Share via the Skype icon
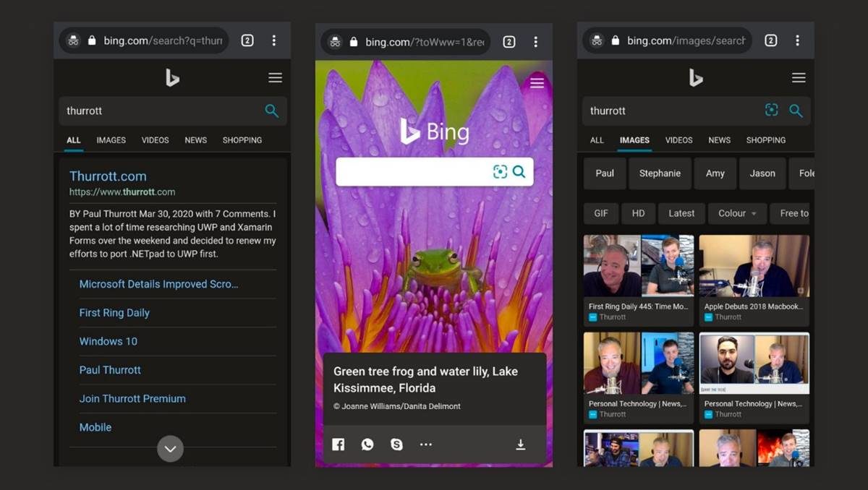Image resolution: width=868 pixels, height=490 pixels. [x=396, y=444]
